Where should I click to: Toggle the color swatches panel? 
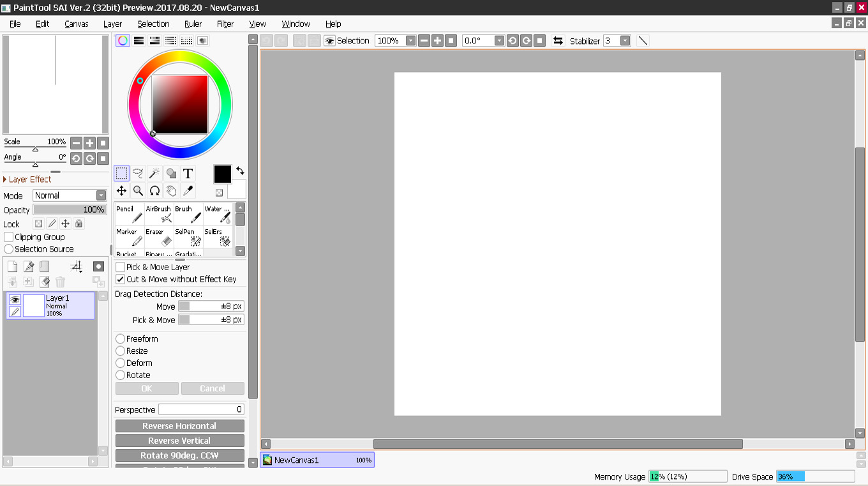click(186, 40)
